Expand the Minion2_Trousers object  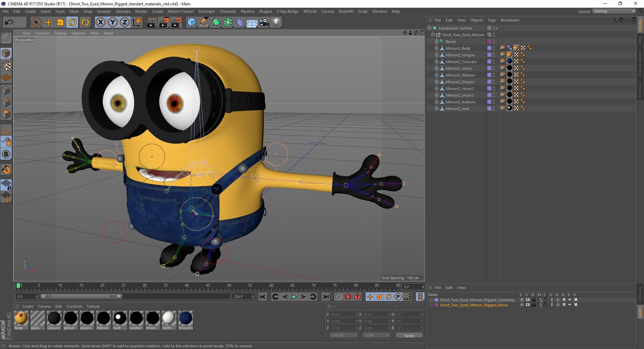tap(437, 61)
